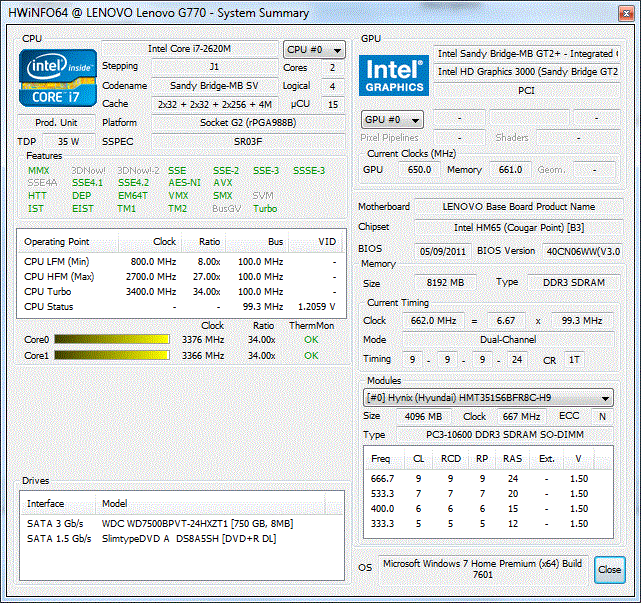Image resolution: width=641 pixels, height=603 pixels.
Task: Click the Intel HM65 (Cougar Point) chipset field
Action: click(519, 228)
